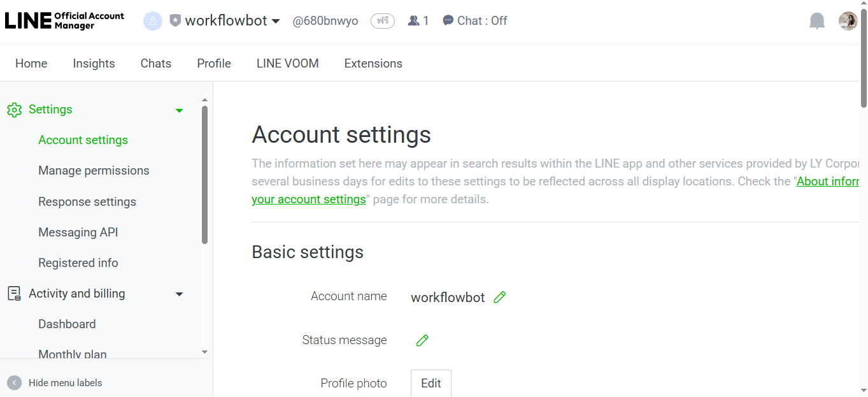The height and width of the screenshot is (397, 868).
Task: Click the friends count icon
Action: (x=414, y=21)
